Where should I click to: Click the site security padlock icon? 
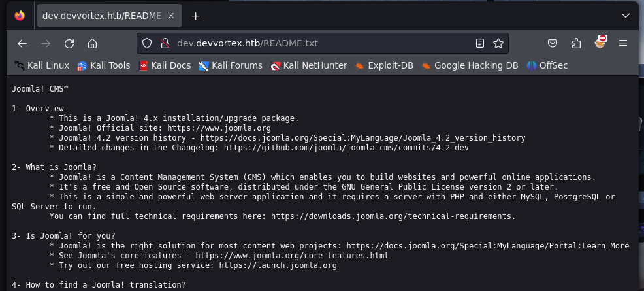(x=165, y=43)
